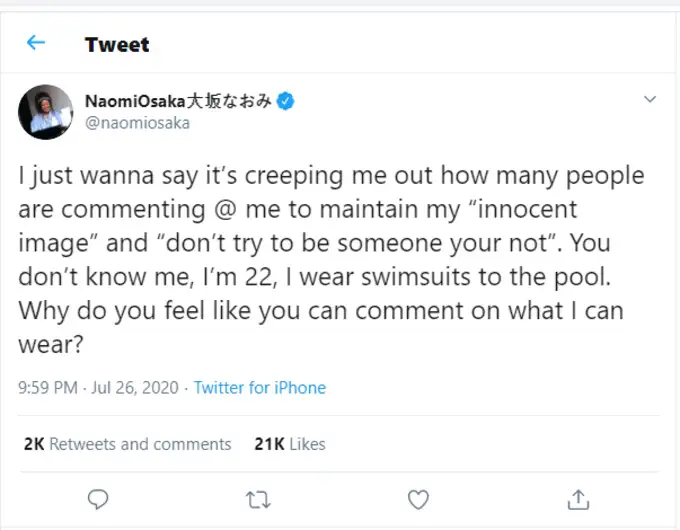Click the 9:59 PM timestamp
The width and height of the screenshot is (680, 530).
tap(47, 388)
